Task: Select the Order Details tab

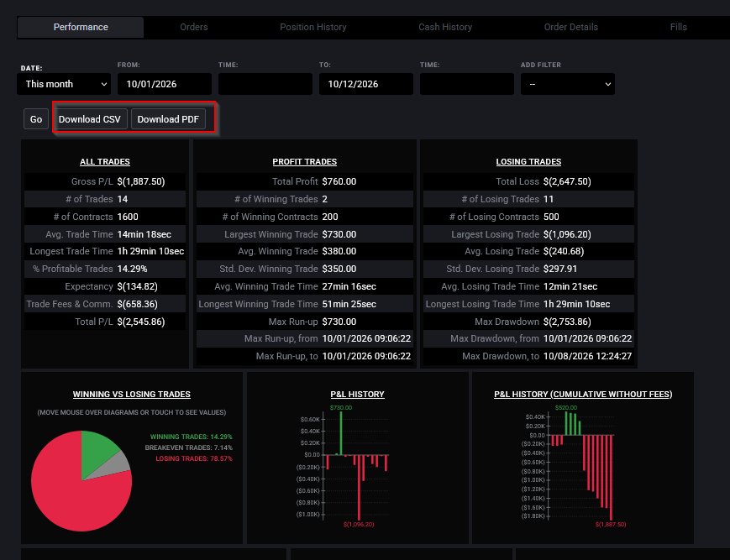Action: click(570, 27)
